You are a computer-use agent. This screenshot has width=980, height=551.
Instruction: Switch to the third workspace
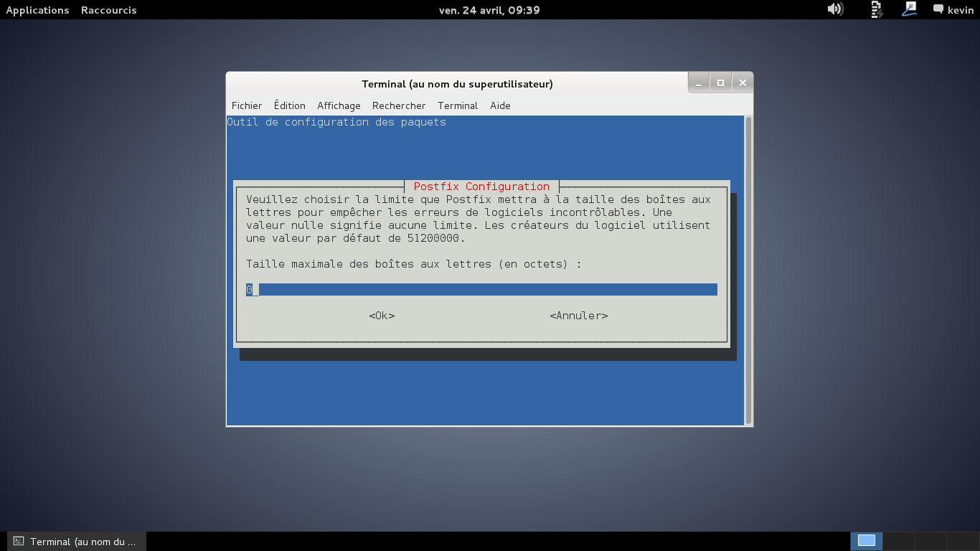point(931,541)
